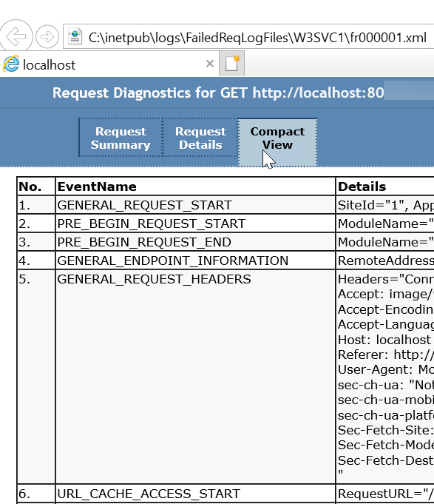This screenshot has height=504, width=434.
Task: Click the Request Diagnostics heading
Action: (x=218, y=93)
